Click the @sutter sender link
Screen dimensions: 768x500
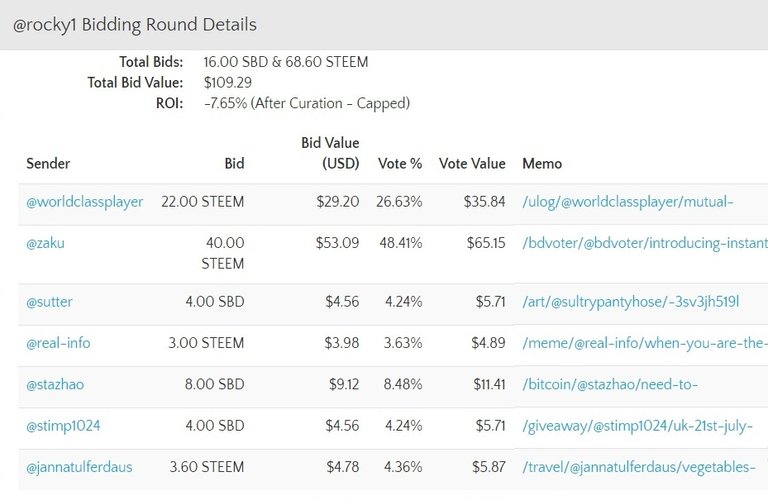(49, 302)
